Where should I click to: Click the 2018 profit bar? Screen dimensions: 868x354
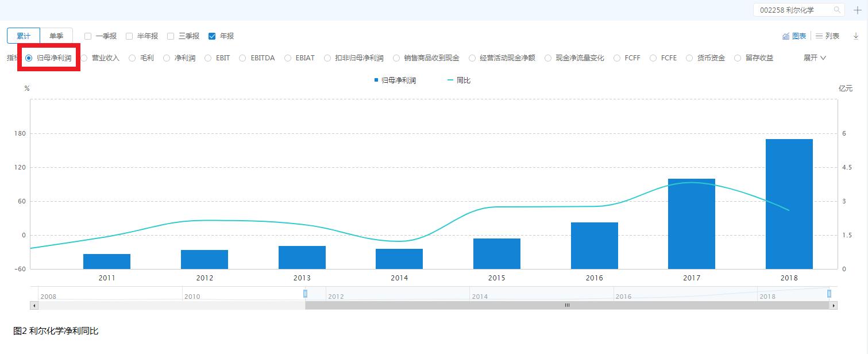point(789,203)
